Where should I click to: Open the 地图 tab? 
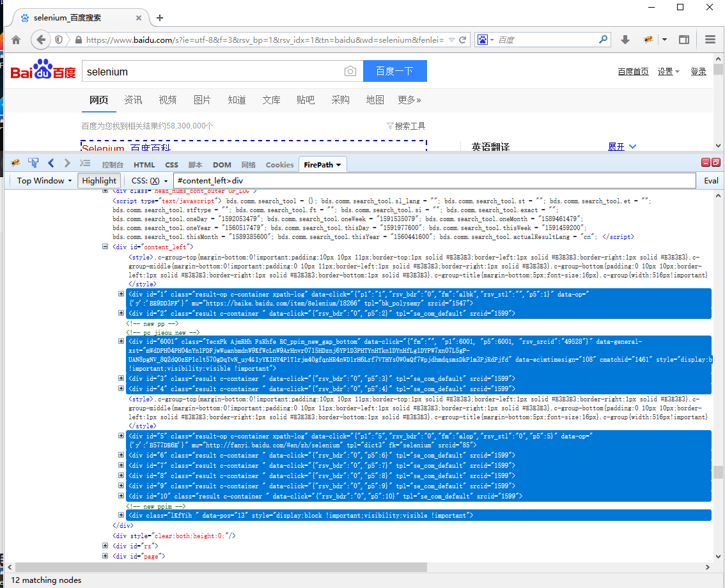(x=375, y=100)
